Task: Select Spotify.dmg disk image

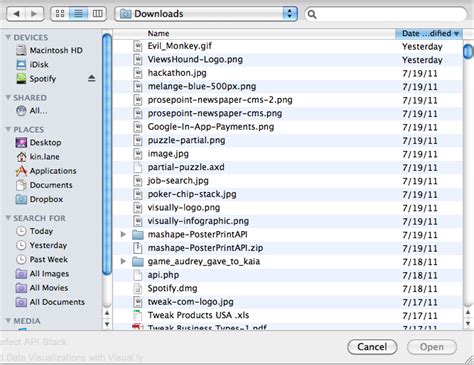Action: coord(288,288)
